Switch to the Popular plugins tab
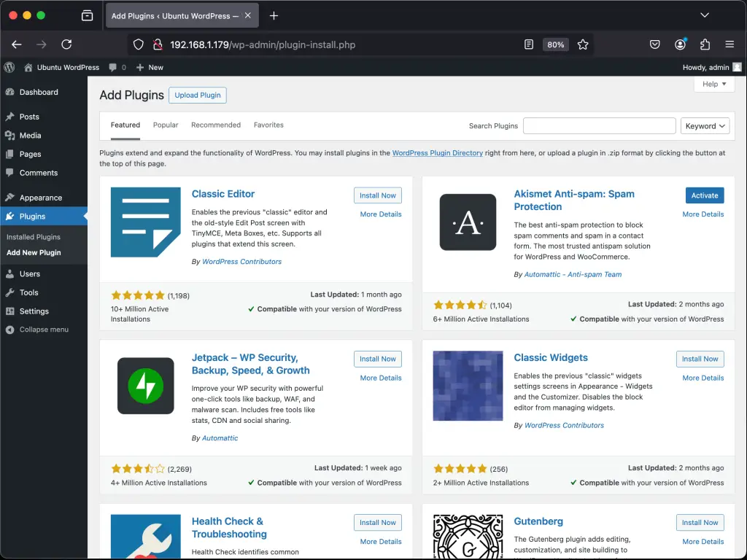The image size is (747, 560). point(166,125)
